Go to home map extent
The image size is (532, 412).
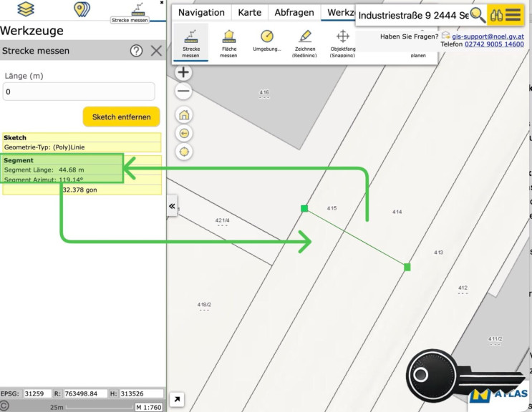click(x=184, y=115)
